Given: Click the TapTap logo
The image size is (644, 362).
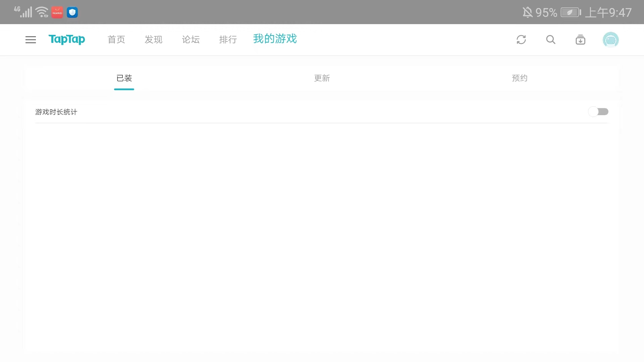Looking at the screenshot, I should [x=67, y=40].
